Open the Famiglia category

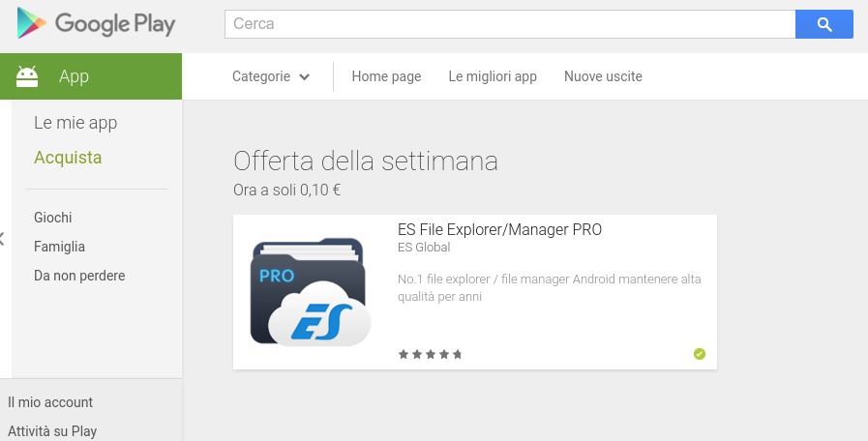59,247
